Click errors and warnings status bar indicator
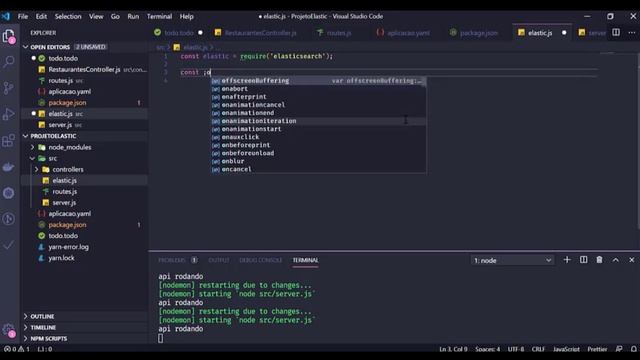Image resolution: width=640 pixels, height=360 pixels. click(x=17, y=349)
